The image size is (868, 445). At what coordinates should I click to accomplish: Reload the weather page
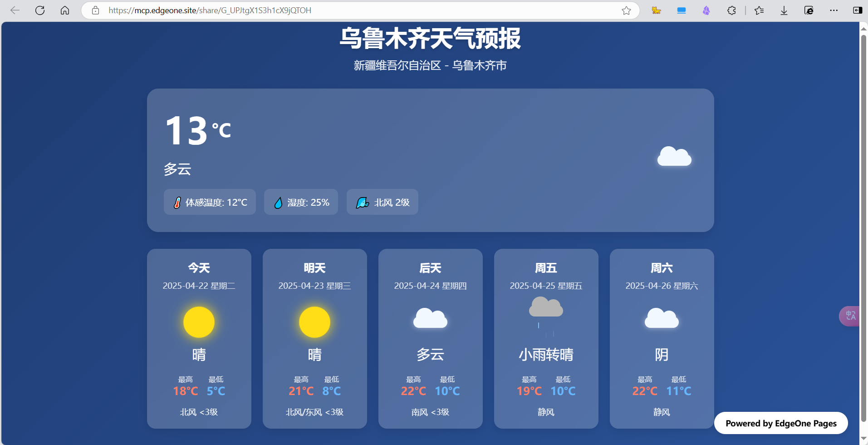[40, 10]
